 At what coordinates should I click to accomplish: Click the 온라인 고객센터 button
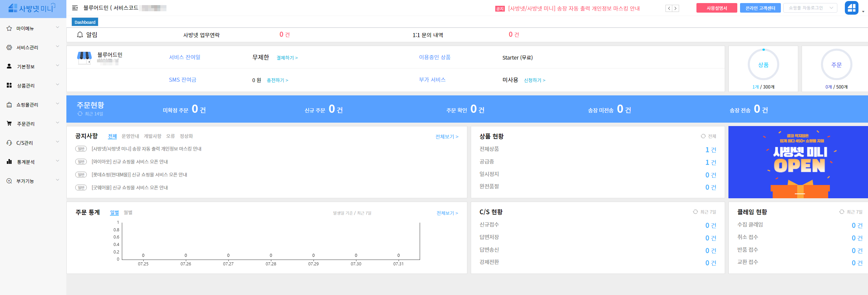click(x=760, y=8)
